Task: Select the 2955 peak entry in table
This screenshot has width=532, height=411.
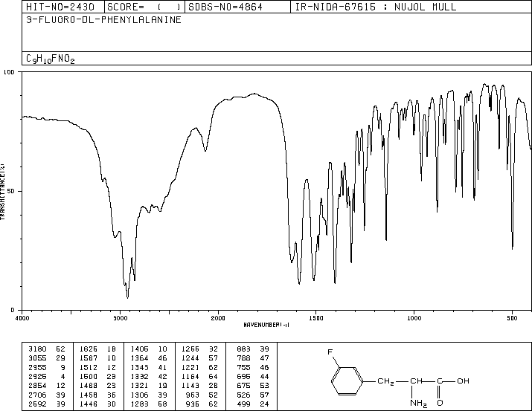Action: 47,367
